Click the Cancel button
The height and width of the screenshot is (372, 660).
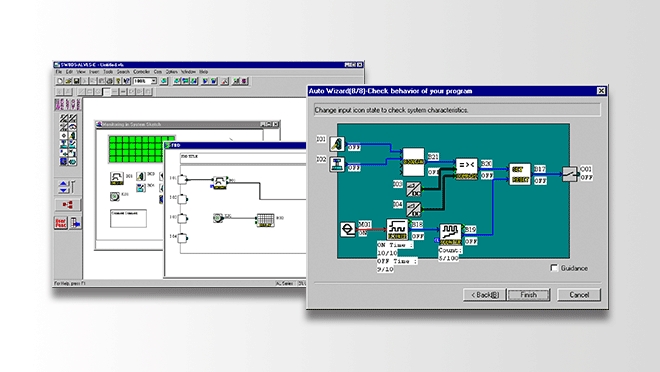[x=579, y=295]
